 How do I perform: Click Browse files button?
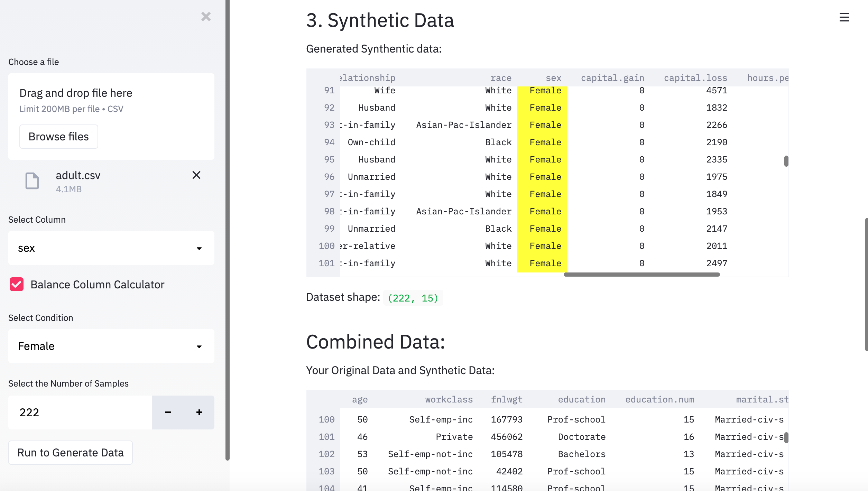(58, 137)
